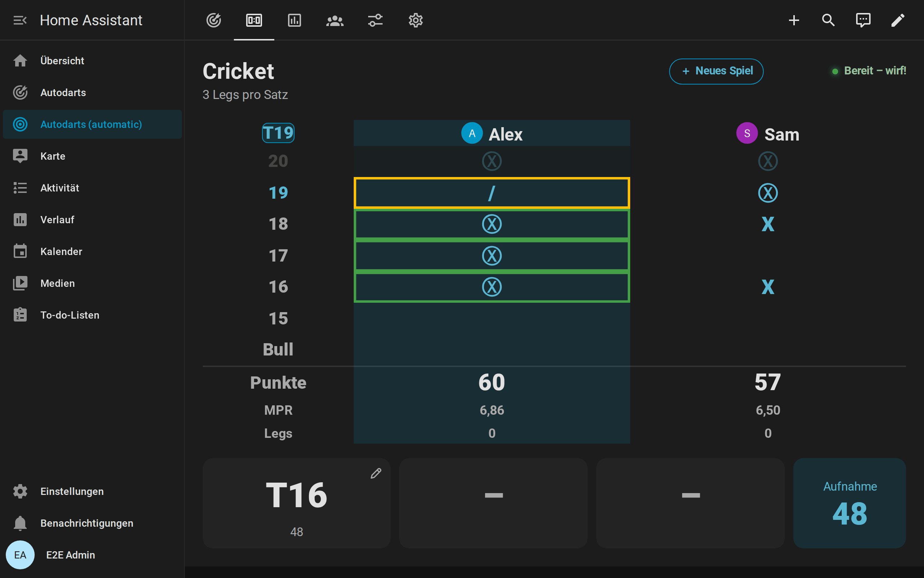Start a new game with Neues Spiel
The image size is (924, 578).
[x=716, y=71]
